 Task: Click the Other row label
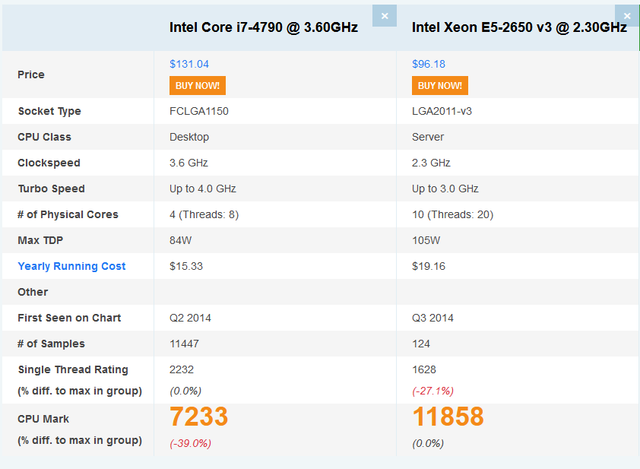33,292
